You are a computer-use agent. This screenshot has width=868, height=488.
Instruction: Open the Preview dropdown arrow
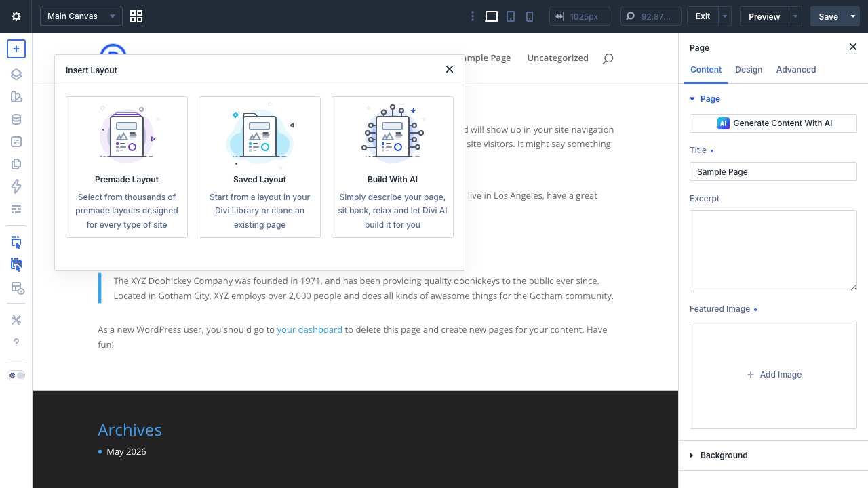pos(796,16)
